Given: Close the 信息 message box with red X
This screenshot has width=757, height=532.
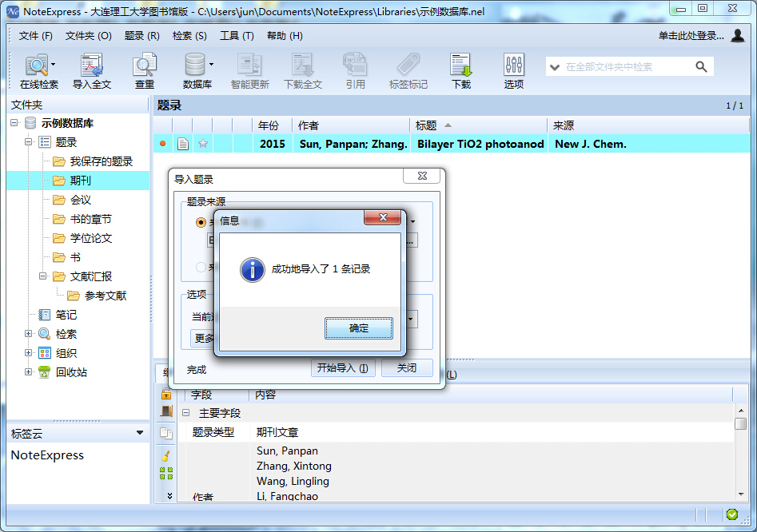Looking at the screenshot, I should point(383,217).
